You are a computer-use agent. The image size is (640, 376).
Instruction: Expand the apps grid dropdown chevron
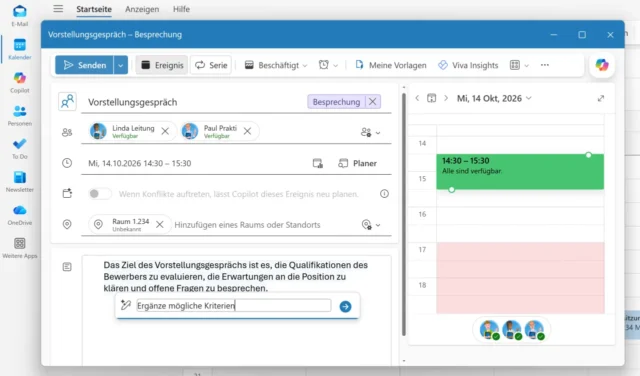527,66
